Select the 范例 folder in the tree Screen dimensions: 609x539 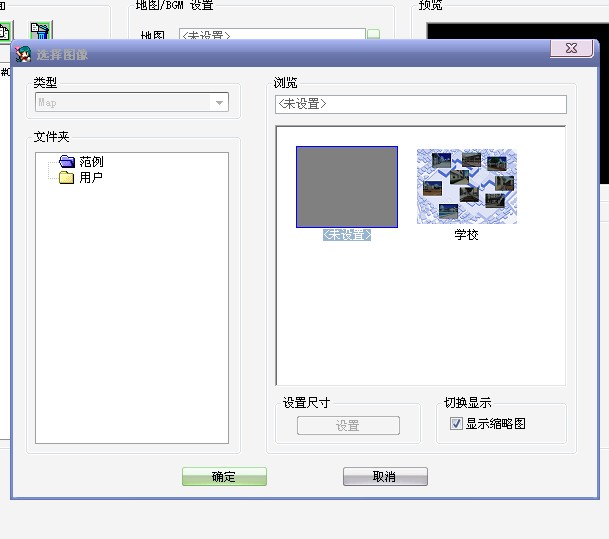(x=91, y=162)
